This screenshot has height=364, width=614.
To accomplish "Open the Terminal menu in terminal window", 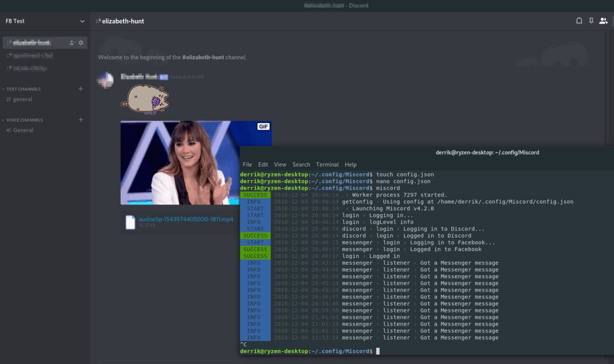I will (x=327, y=165).
